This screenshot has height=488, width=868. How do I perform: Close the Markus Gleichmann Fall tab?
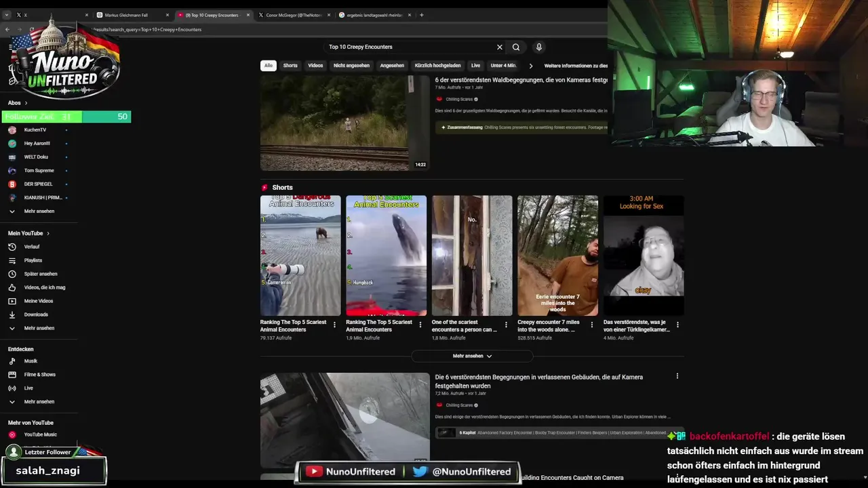click(x=167, y=15)
